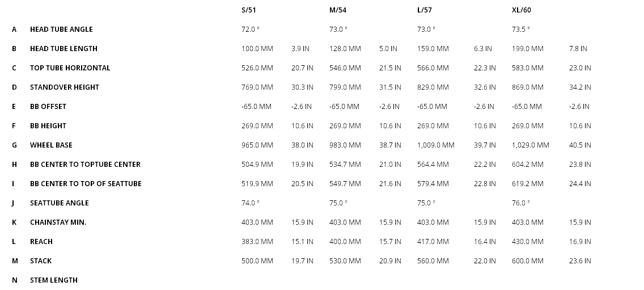Click the CHAINSTAY MIN. row label

coord(58,222)
